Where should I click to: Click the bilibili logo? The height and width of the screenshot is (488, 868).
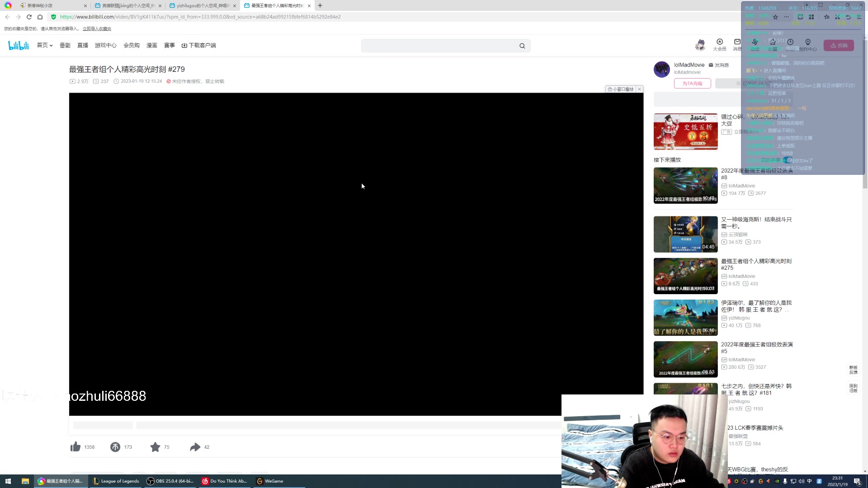pyautogui.click(x=19, y=45)
